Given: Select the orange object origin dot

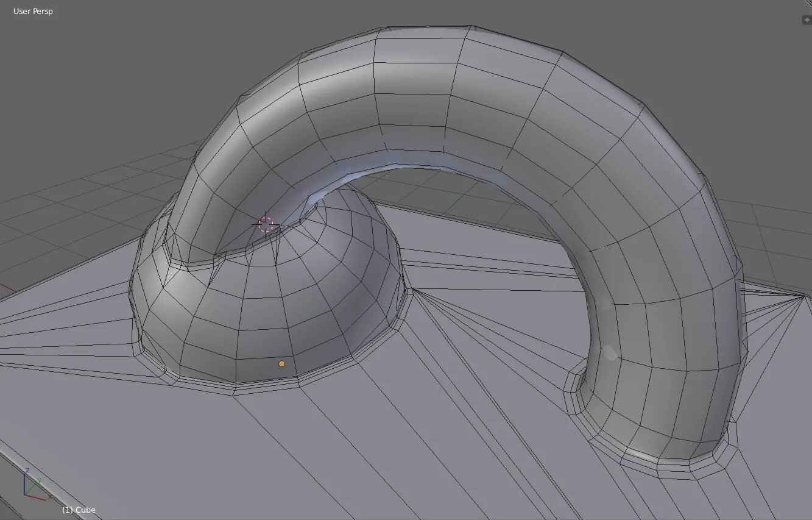Looking at the screenshot, I should (281, 364).
